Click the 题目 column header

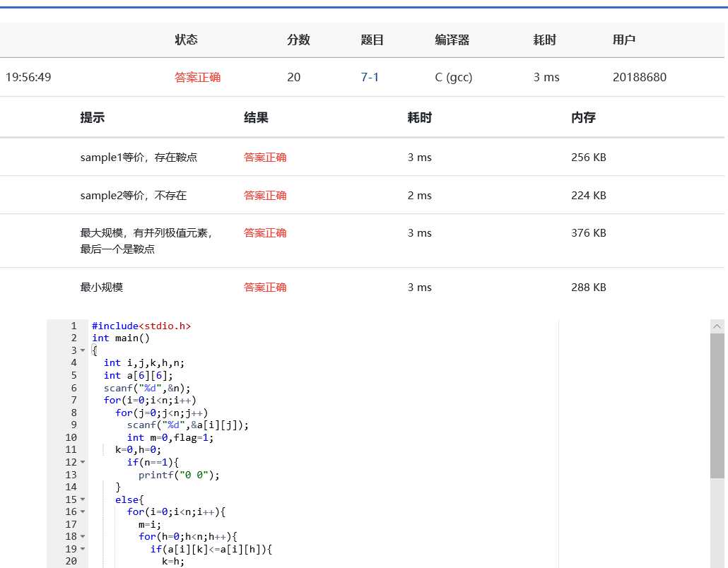(x=372, y=40)
